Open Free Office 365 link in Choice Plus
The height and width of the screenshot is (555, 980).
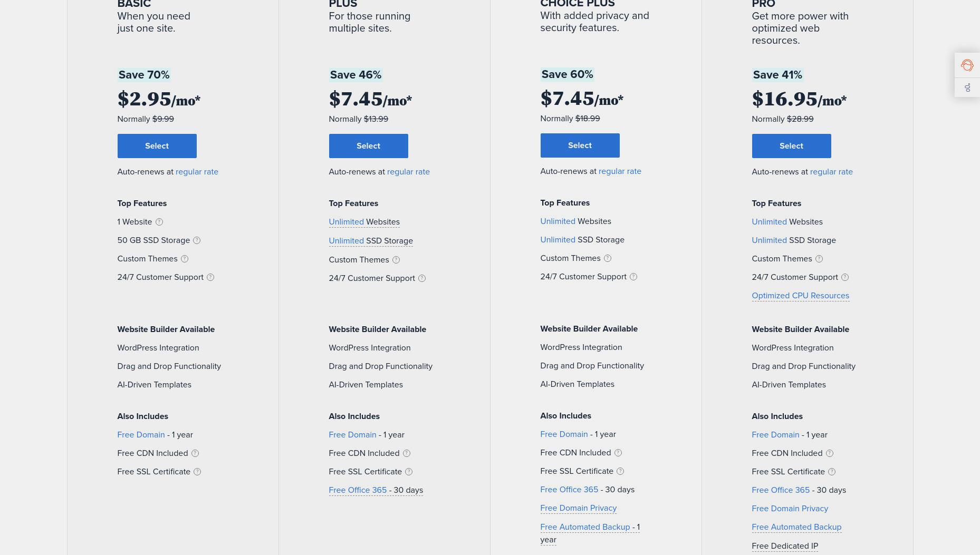pyautogui.click(x=569, y=490)
